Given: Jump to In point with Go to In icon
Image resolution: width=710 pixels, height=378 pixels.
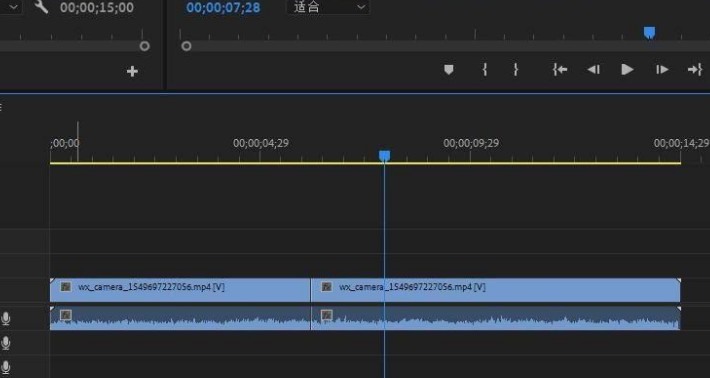Looking at the screenshot, I should click(560, 69).
